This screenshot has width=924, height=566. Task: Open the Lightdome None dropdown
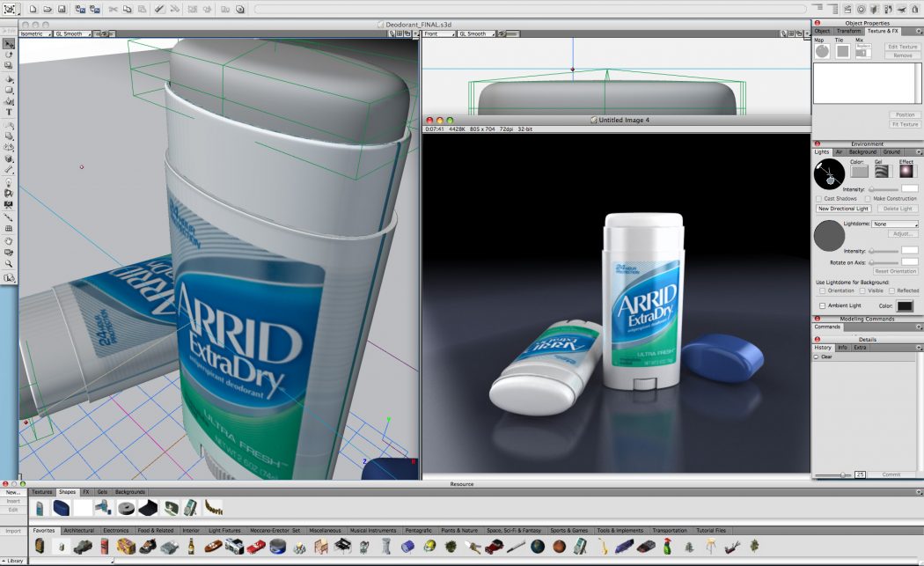[894, 223]
